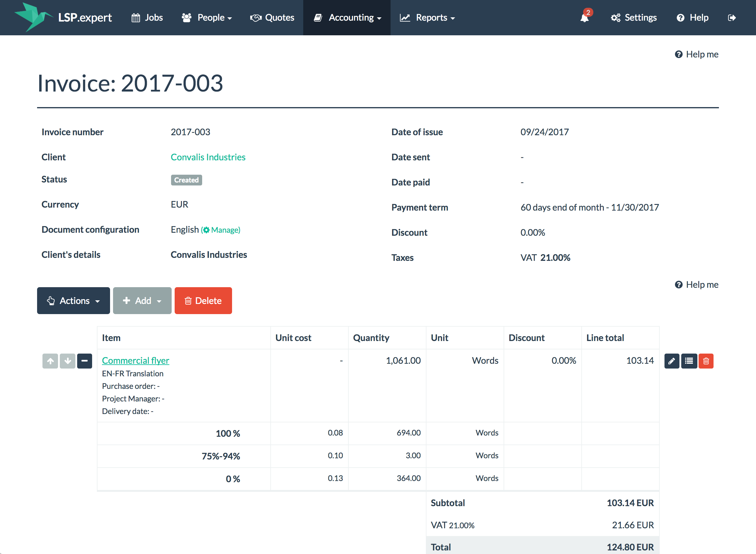The width and height of the screenshot is (756, 554).
Task: Click the VAT 21.00% taxes value
Action: [545, 258]
